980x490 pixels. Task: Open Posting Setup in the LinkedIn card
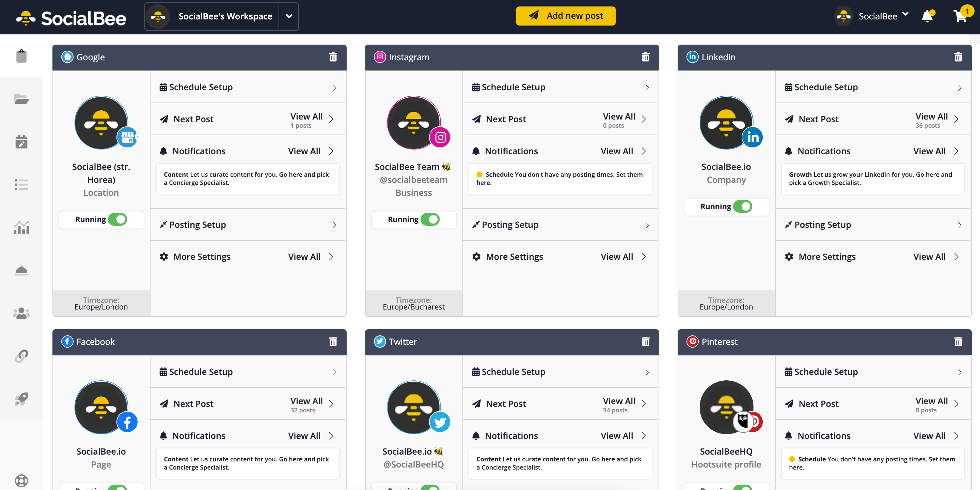[873, 224]
